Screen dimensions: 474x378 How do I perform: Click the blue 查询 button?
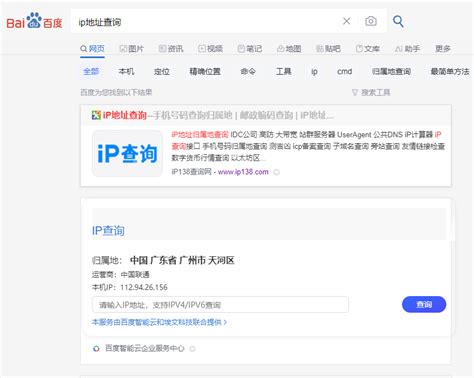[x=424, y=304]
